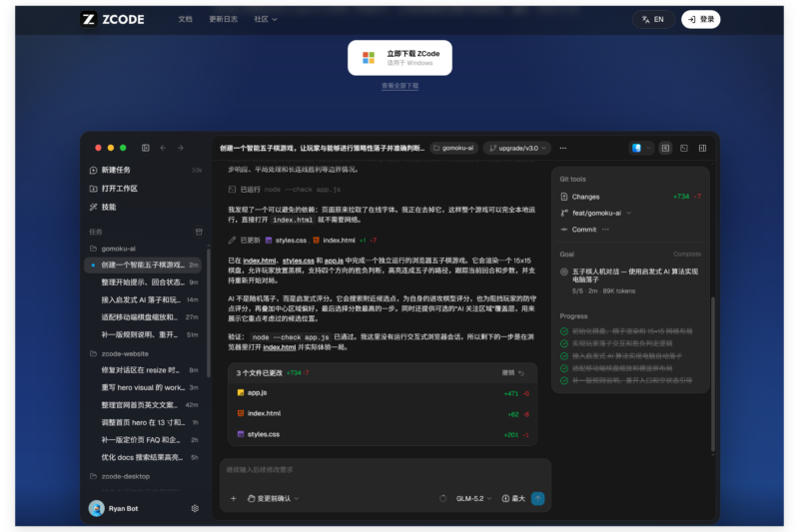Open task 重写 hero visual 的 work
Screen dimensions: 799x532
(143, 387)
